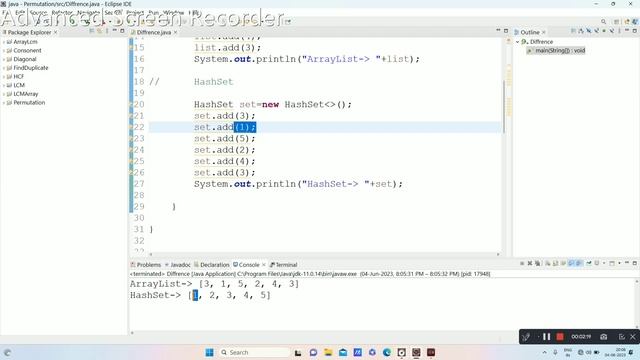
Task: Open Package Explorer view menu
Action: (x=107, y=31)
